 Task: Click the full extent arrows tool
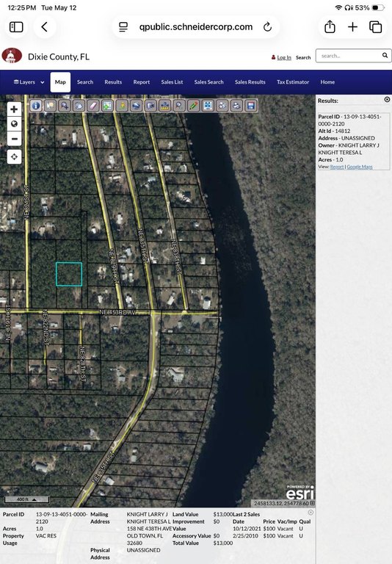pyautogui.click(x=208, y=106)
